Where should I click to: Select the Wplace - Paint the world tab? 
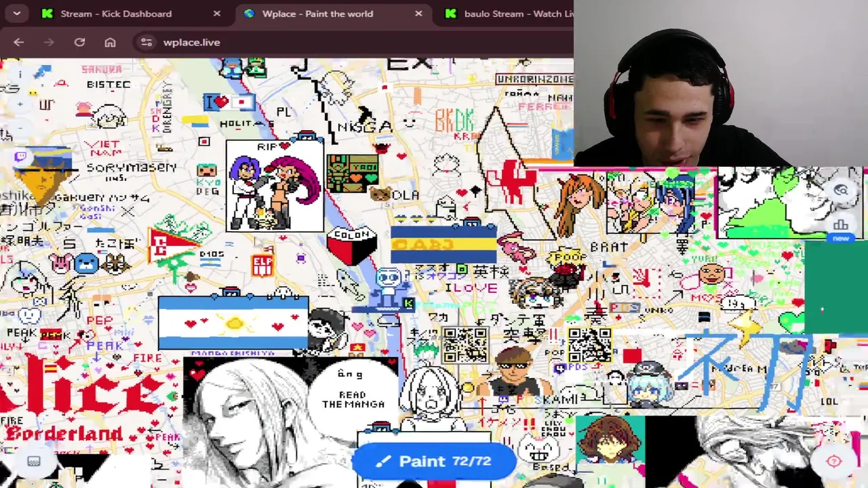click(333, 14)
